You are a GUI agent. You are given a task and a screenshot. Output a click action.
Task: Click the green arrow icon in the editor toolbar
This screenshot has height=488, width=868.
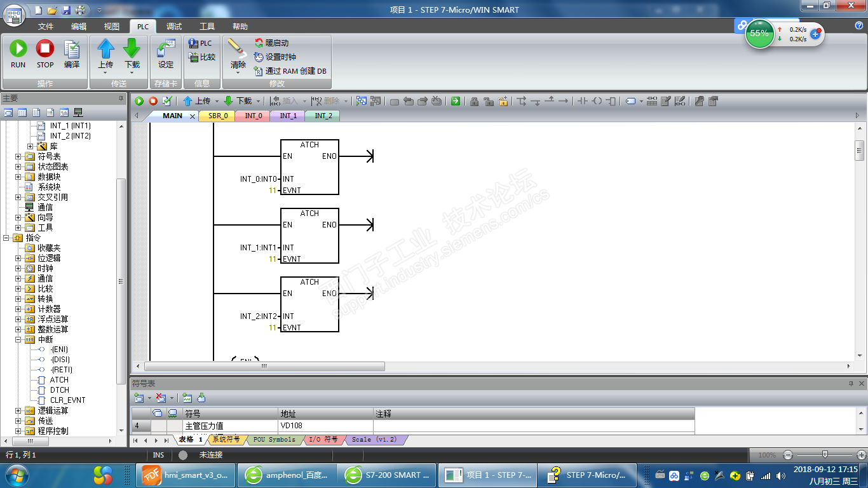tap(456, 101)
